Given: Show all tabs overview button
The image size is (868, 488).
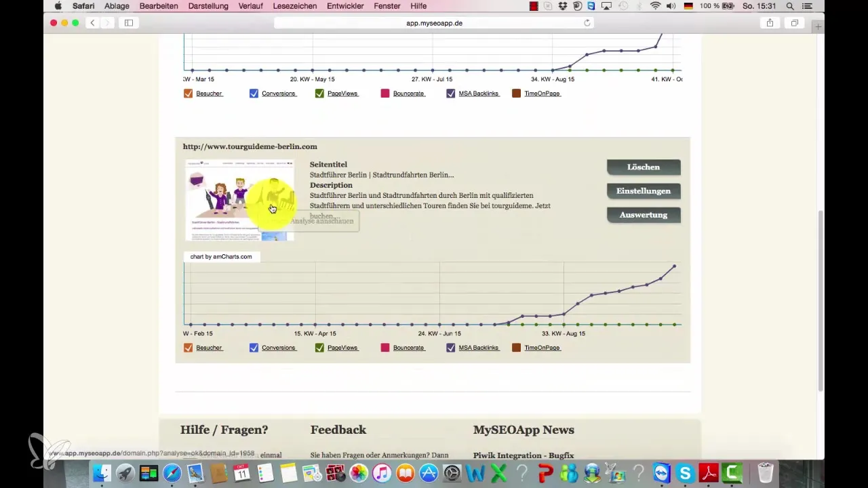Looking at the screenshot, I should coord(794,23).
